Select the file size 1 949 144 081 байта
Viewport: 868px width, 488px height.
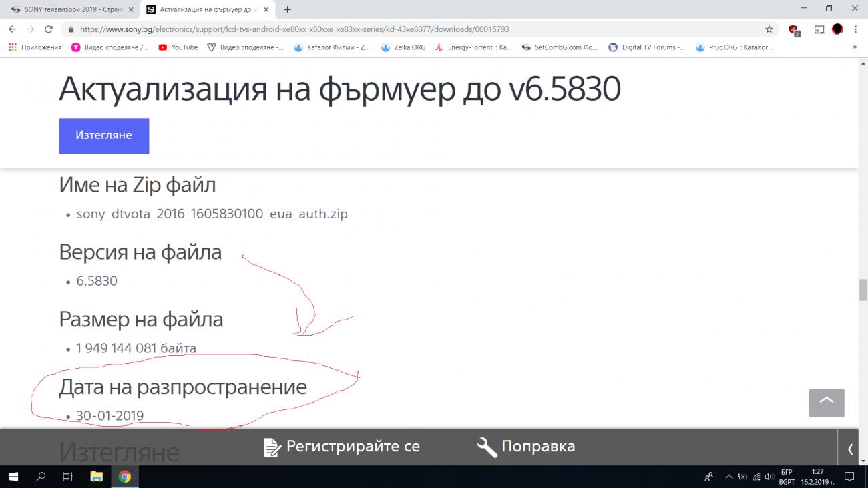pos(136,348)
